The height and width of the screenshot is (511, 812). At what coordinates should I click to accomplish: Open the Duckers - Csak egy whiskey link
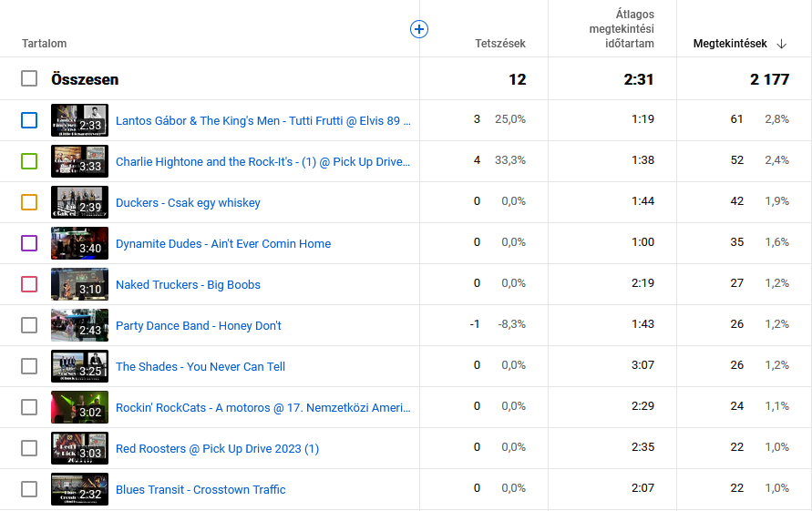tap(188, 203)
